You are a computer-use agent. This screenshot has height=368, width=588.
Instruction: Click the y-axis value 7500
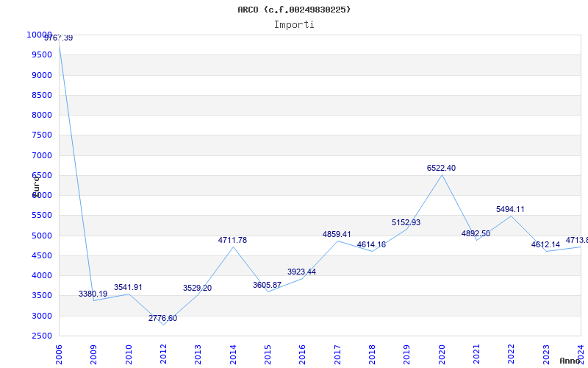(42, 135)
